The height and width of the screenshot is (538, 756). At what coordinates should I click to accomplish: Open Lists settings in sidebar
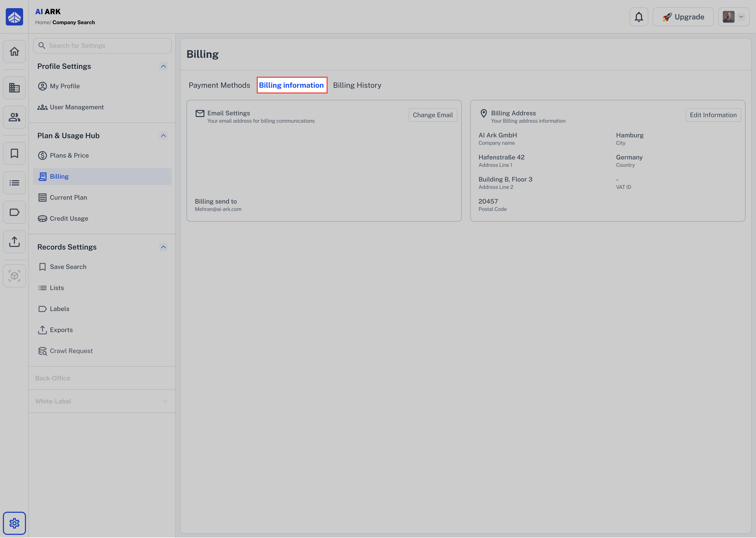tap(102, 288)
